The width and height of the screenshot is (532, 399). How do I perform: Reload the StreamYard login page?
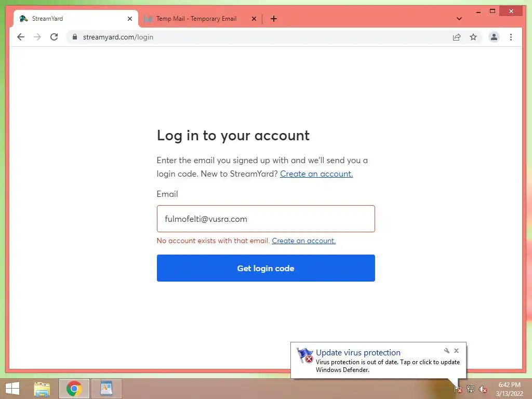(54, 37)
